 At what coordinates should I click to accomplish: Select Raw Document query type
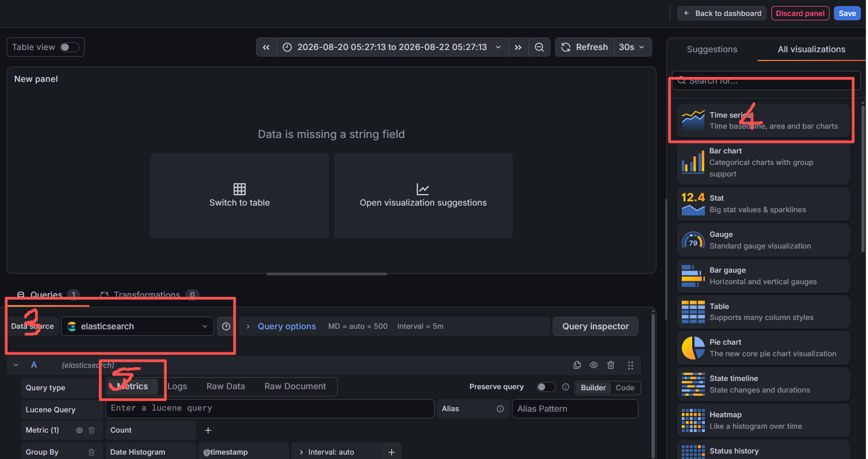tap(295, 386)
